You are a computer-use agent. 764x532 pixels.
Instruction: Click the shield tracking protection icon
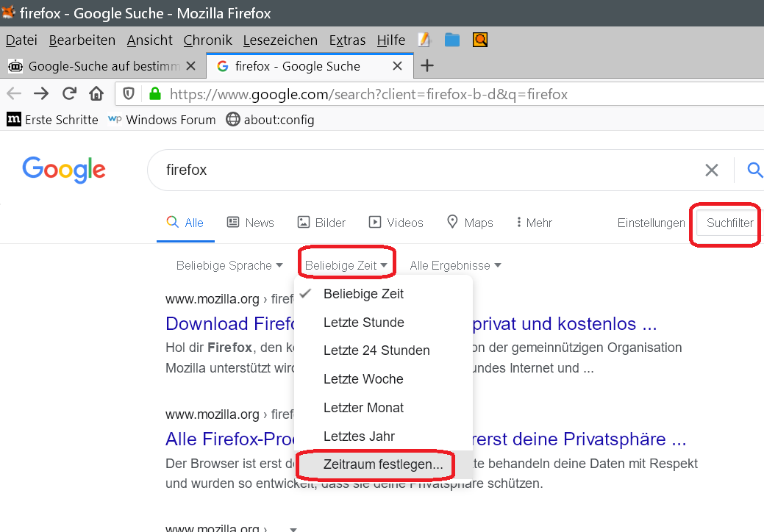pos(129,94)
